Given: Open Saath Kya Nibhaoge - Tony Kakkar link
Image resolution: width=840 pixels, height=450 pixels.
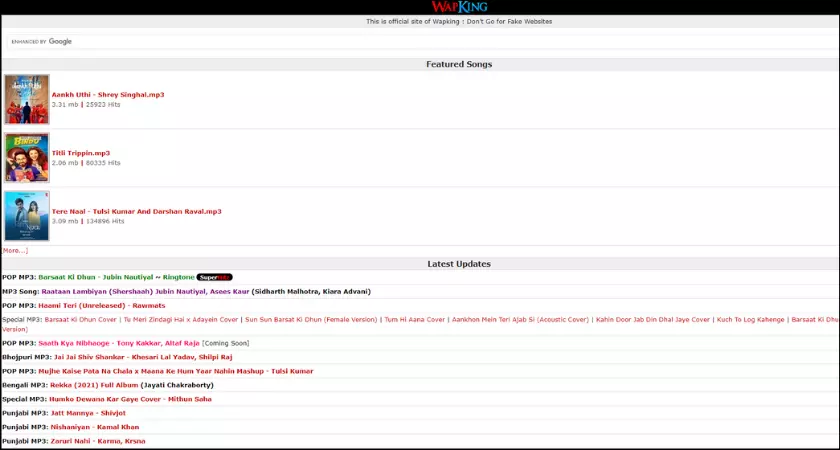Looking at the screenshot, I should coord(118,343).
